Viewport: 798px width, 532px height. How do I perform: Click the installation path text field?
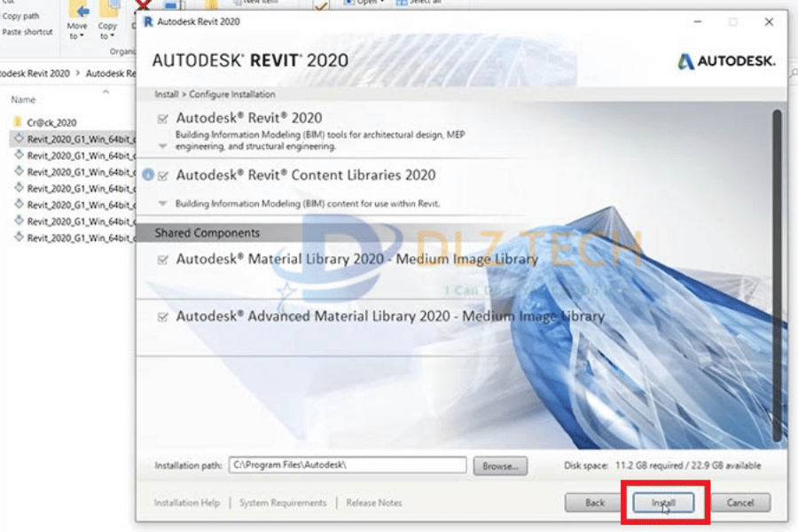[x=347, y=465]
